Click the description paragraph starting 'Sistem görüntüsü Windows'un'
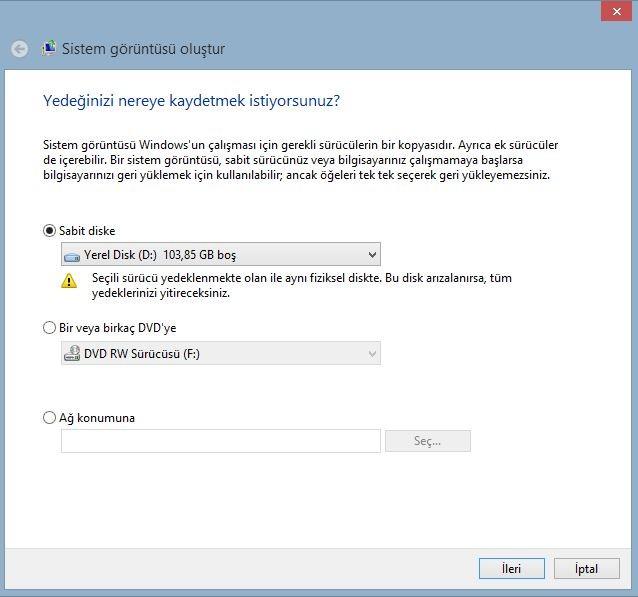This screenshot has width=638, height=597. tap(300, 160)
